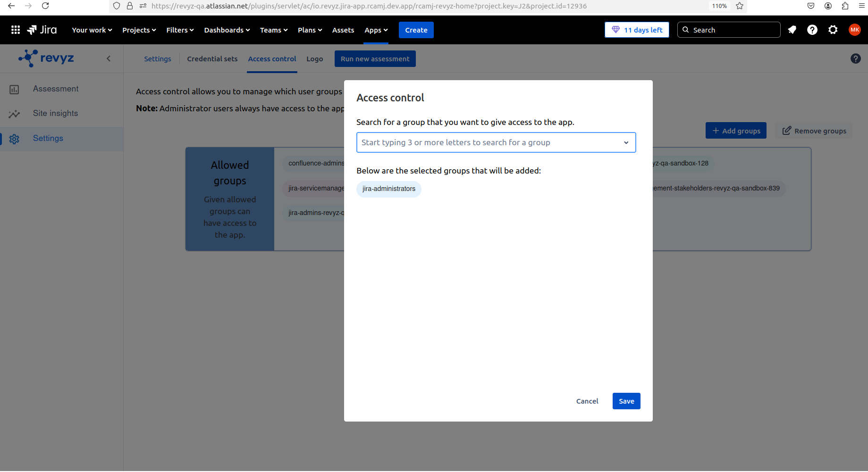
Task: Click the jira-administrators selected group chip
Action: 389,189
